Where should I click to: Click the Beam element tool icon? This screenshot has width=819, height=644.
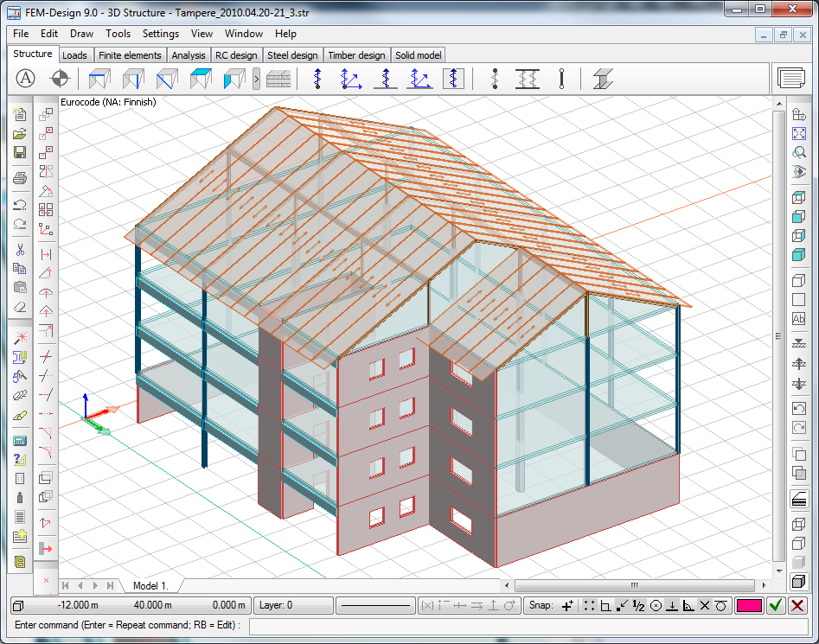(x=99, y=79)
